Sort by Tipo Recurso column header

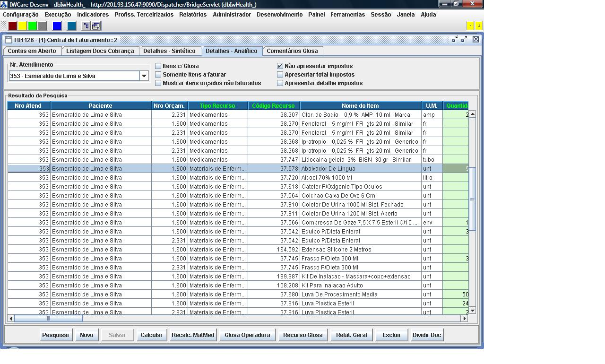pyautogui.click(x=218, y=106)
